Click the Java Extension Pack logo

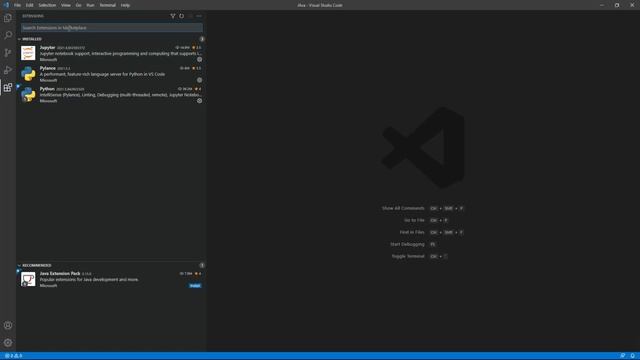(28, 279)
